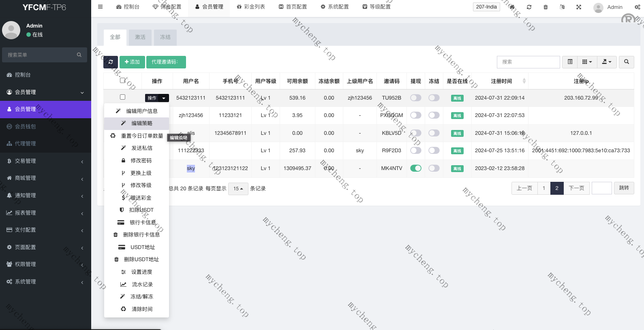The image size is (644, 330).
Task: Open the 15 per-page records dropdown
Action: click(238, 189)
